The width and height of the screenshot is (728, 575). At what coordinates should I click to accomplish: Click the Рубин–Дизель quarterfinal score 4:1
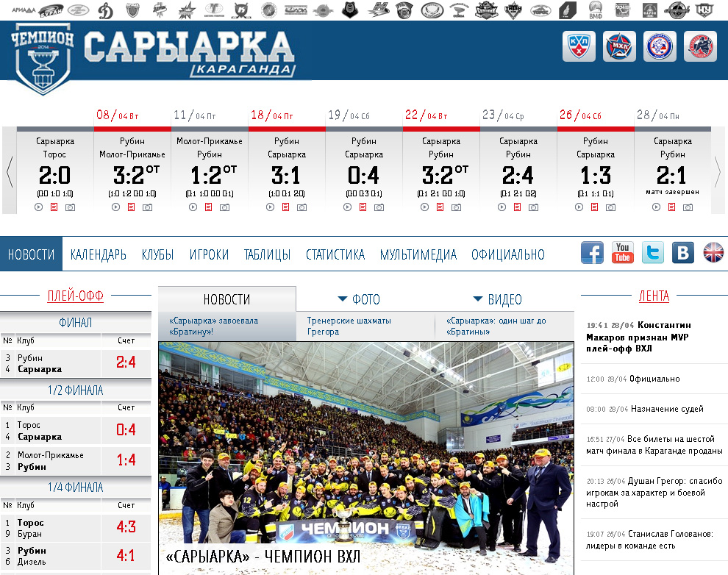pos(126,555)
